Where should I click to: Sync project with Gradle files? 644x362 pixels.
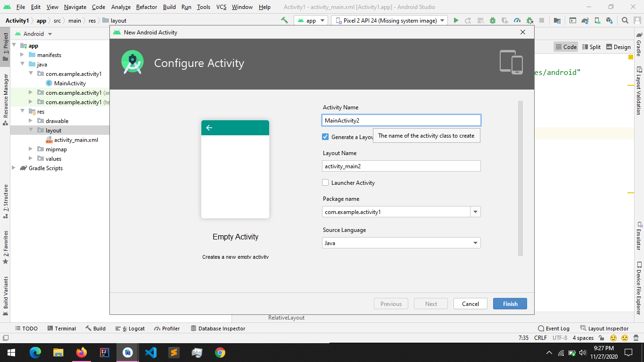pyautogui.click(x=585, y=21)
